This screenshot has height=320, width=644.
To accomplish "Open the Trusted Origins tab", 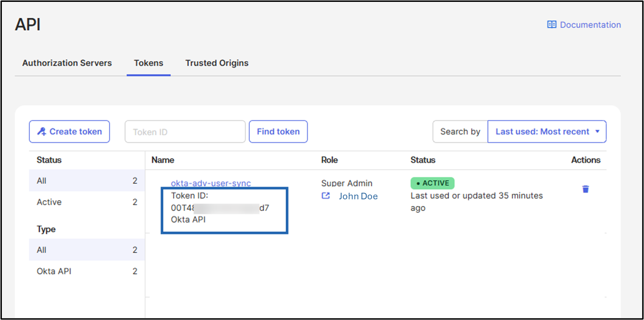I will click(217, 63).
